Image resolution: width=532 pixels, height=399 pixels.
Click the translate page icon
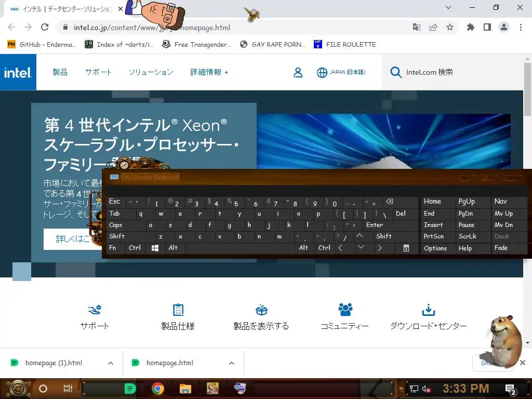(x=416, y=27)
